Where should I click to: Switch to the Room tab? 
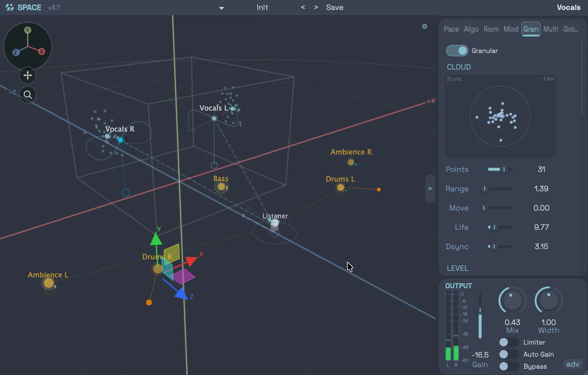click(x=491, y=29)
